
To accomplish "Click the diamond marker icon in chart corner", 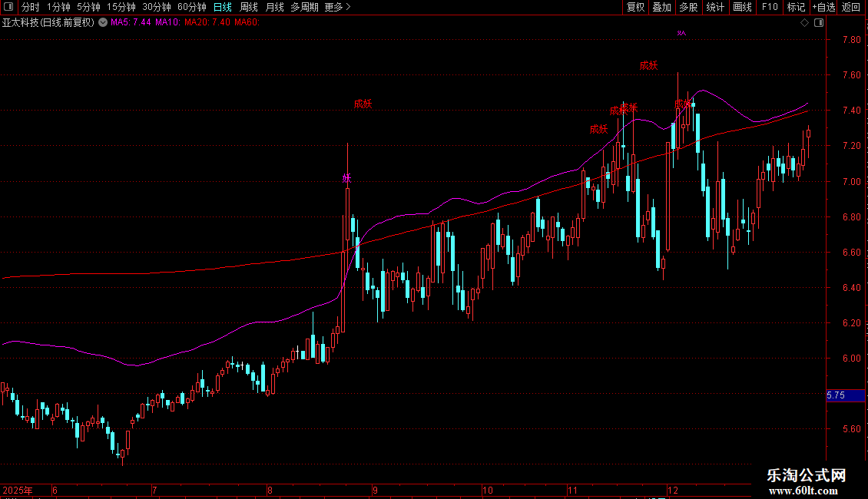I will [805, 23].
